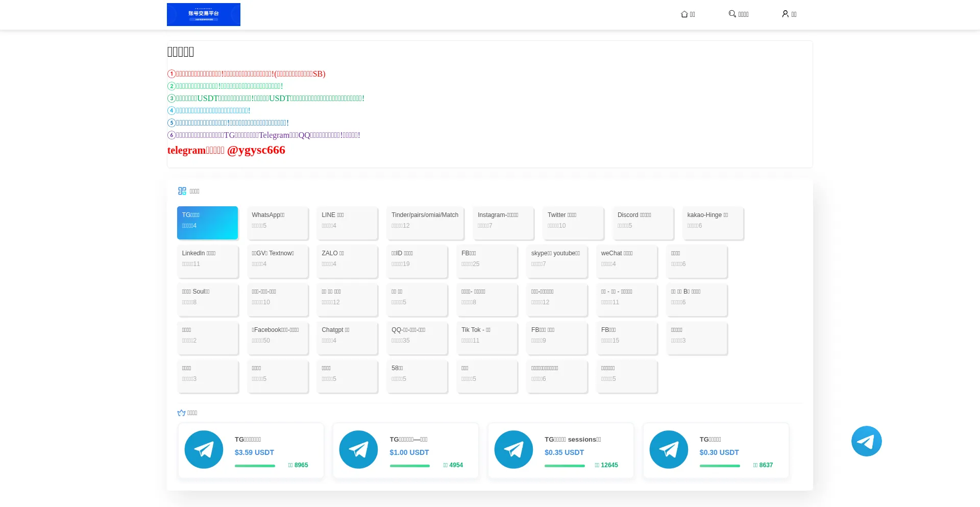
Task: Select the WhatsApp category tile
Action: click(277, 223)
